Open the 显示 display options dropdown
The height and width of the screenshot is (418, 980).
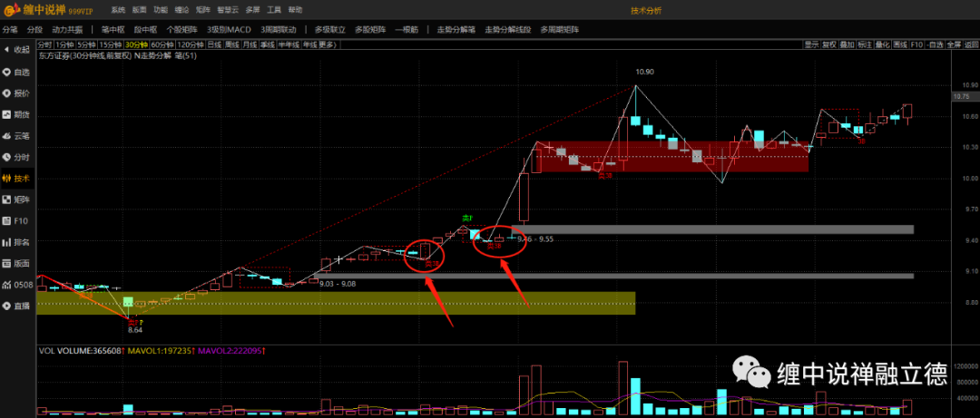coord(812,44)
